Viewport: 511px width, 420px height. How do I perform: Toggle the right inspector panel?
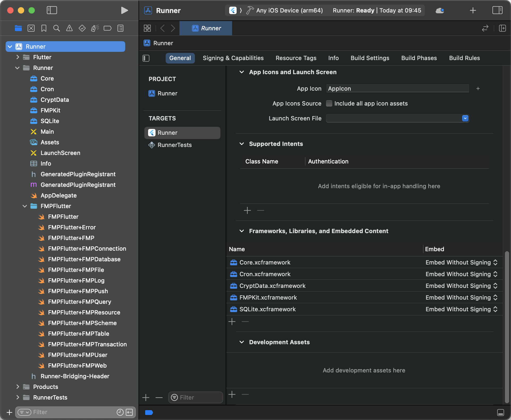497,10
